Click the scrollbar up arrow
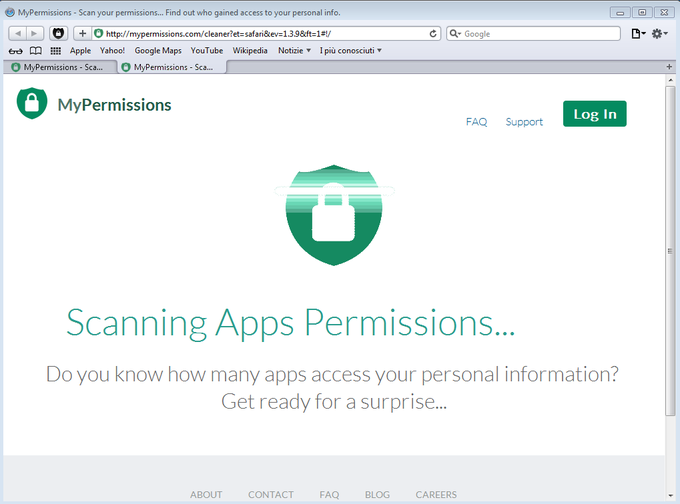680x504 pixels. [670, 80]
